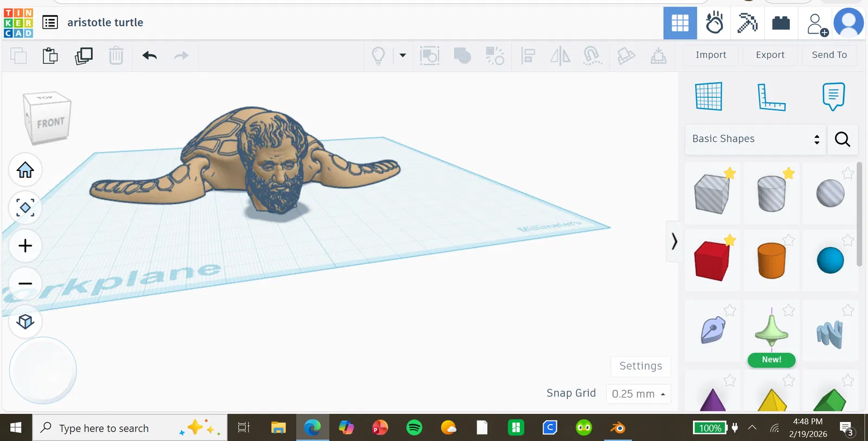The width and height of the screenshot is (868, 441).
Task: Select the striped Box hole shape thumbnail
Action: pos(712,194)
